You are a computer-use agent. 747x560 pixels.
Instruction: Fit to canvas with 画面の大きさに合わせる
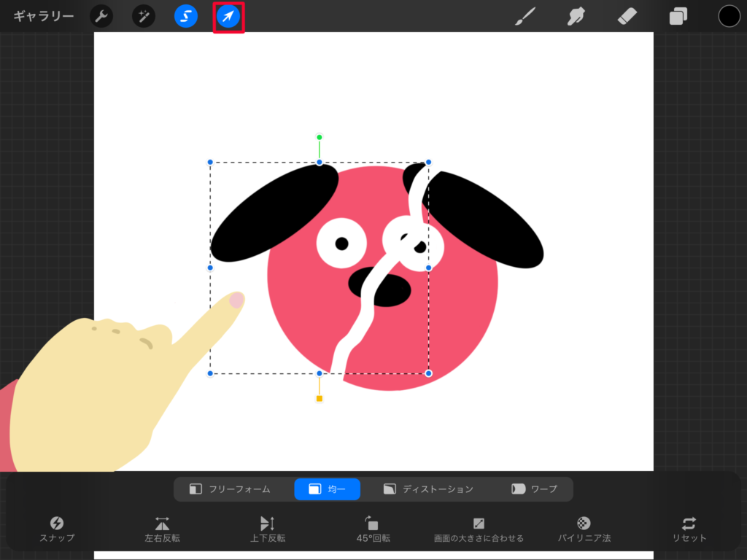coord(479,529)
